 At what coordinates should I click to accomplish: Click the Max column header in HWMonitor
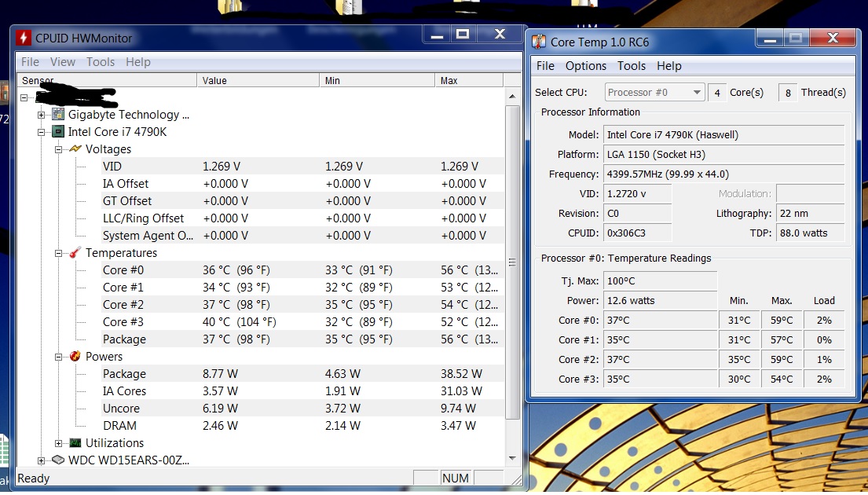point(469,80)
